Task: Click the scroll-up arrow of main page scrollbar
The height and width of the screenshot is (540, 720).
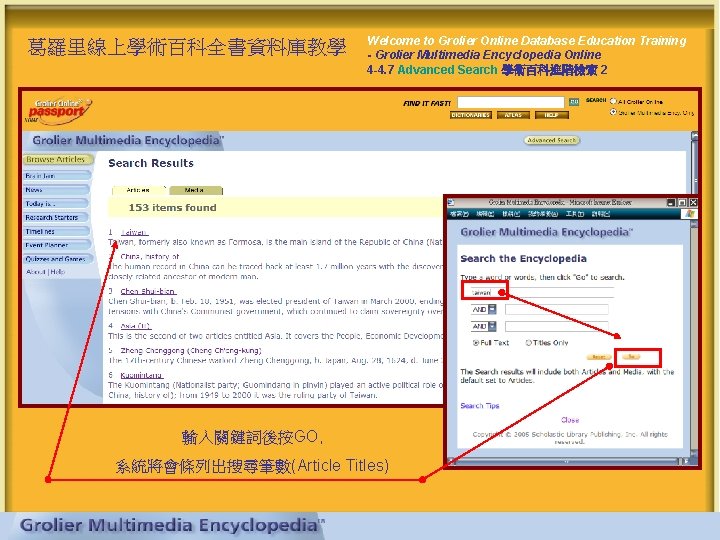Action: [694, 136]
